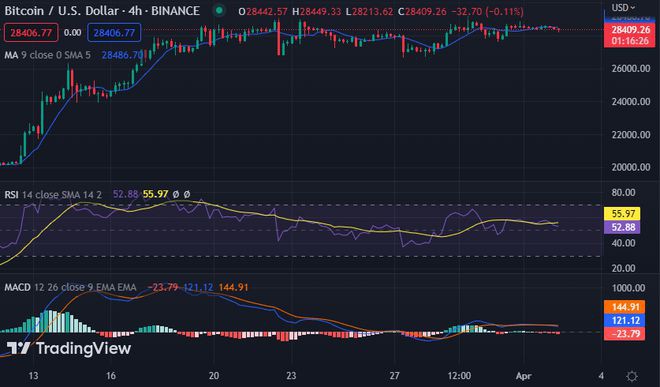
Task: Click the SMA value 28486.70 in MA legend
Action: click(x=122, y=55)
